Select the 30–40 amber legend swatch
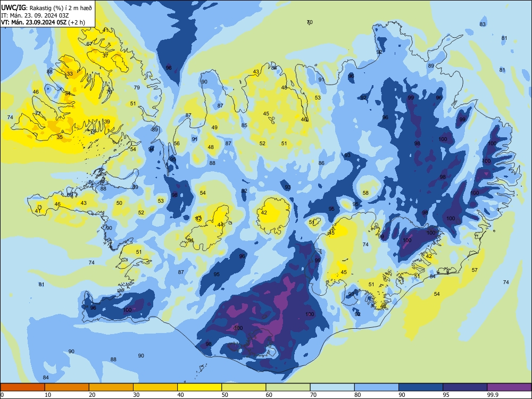Image resolution: width=532 pixels, height=399 pixels. 155,387
